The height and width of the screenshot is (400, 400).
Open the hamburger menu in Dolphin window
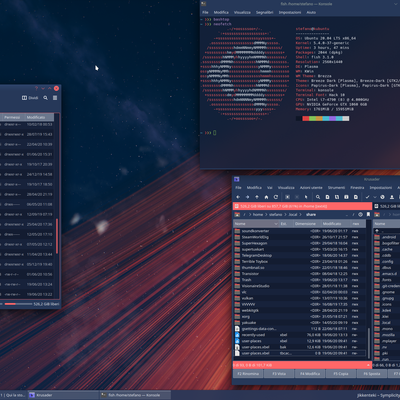pyautogui.click(x=55, y=98)
